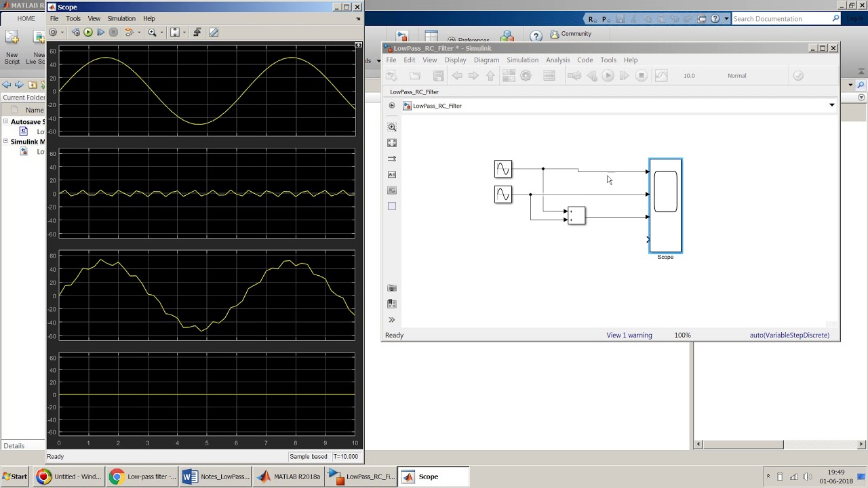868x488 pixels.
Task: Click the Windows Start button
Action: click(x=15, y=476)
